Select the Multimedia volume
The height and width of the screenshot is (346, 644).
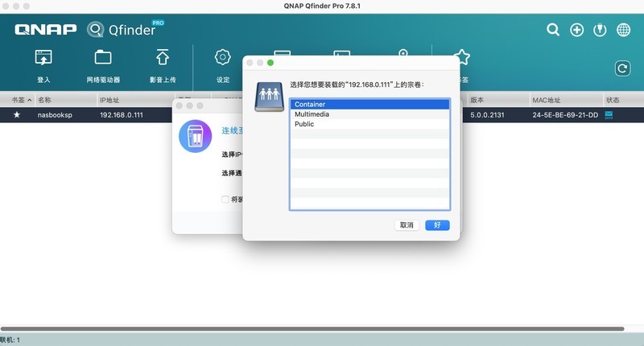click(369, 114)
